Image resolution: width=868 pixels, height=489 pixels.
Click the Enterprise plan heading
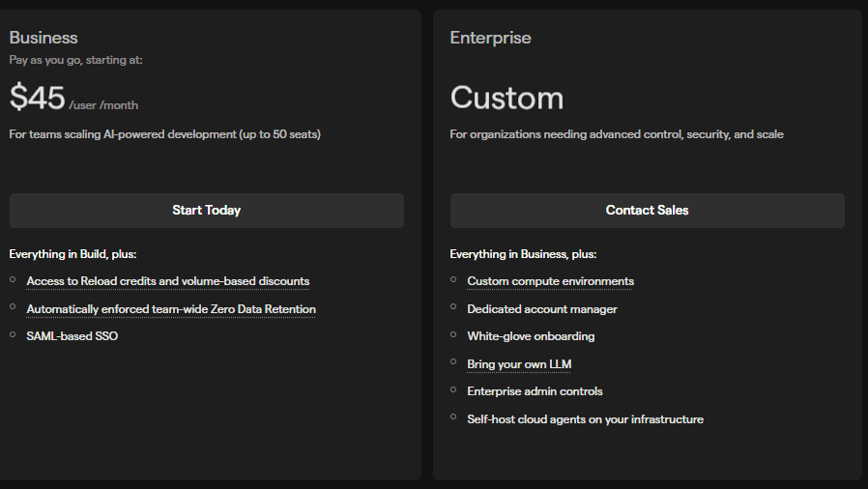point(490,38)
